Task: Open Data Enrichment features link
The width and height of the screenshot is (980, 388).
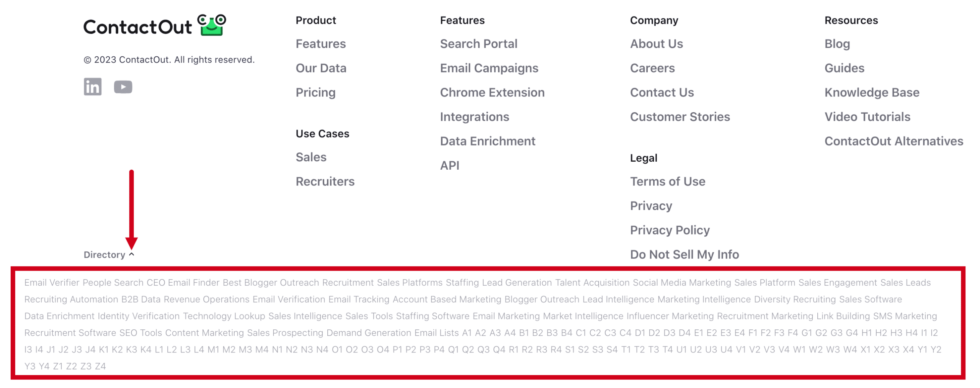Action: point(487,141)
